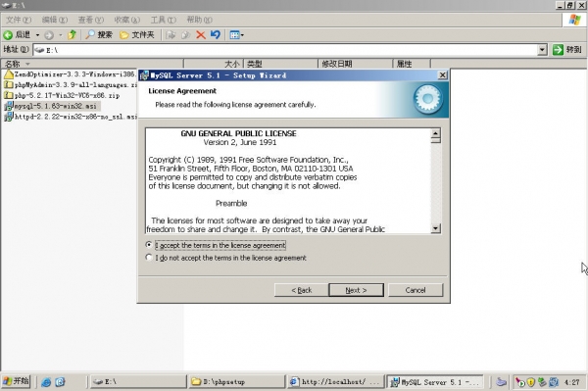Sort by Attributes (属性) column header
This screenshot has height=391, width=588.
pos(412,64)
